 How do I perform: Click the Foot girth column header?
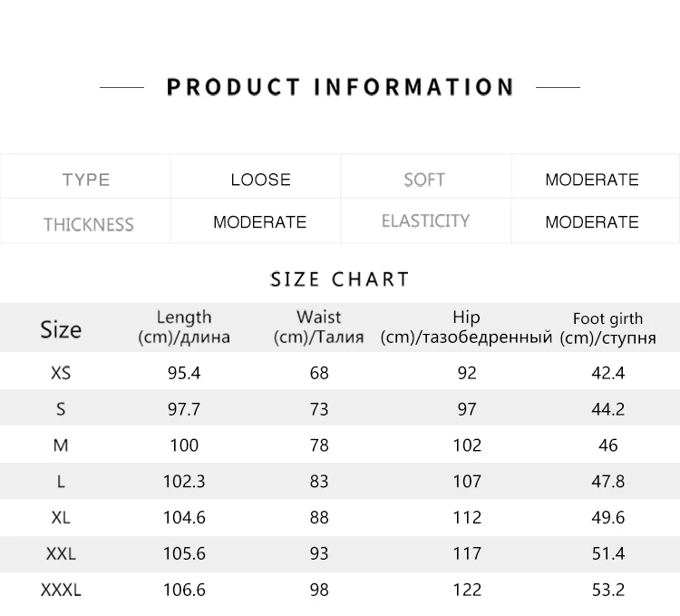(608, 328)
